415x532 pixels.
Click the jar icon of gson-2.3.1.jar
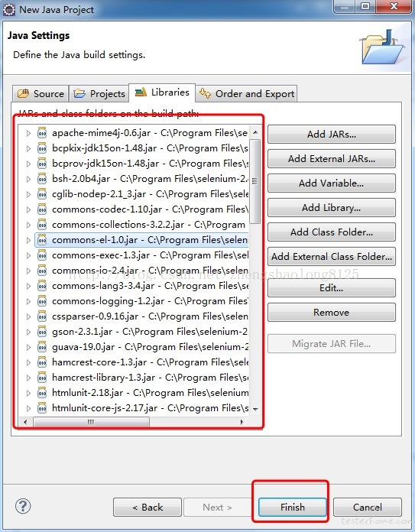pos(42,332)
